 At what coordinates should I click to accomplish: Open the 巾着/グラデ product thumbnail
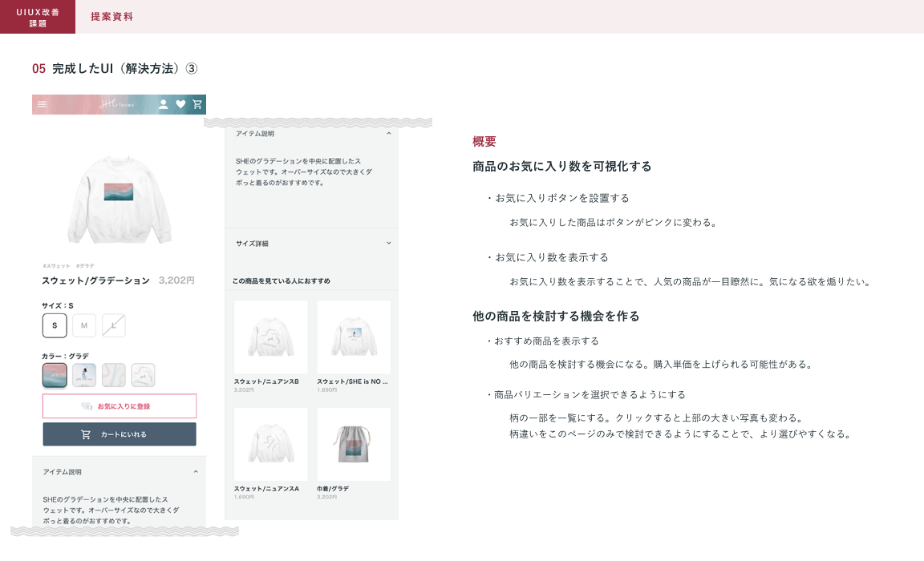[x=354, y=444]
